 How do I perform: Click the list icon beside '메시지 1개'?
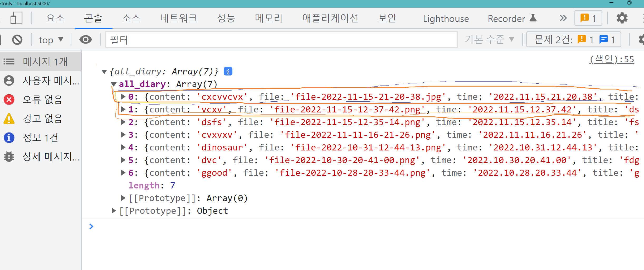(9, 61)
